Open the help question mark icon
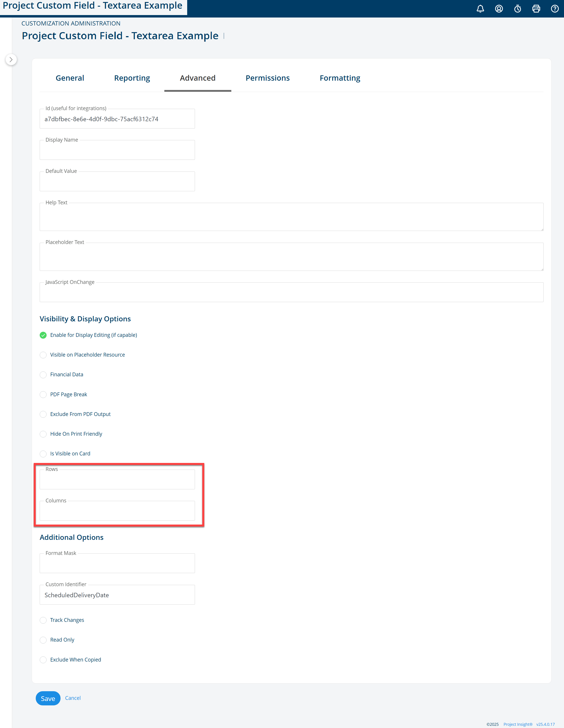 point(555,9)
